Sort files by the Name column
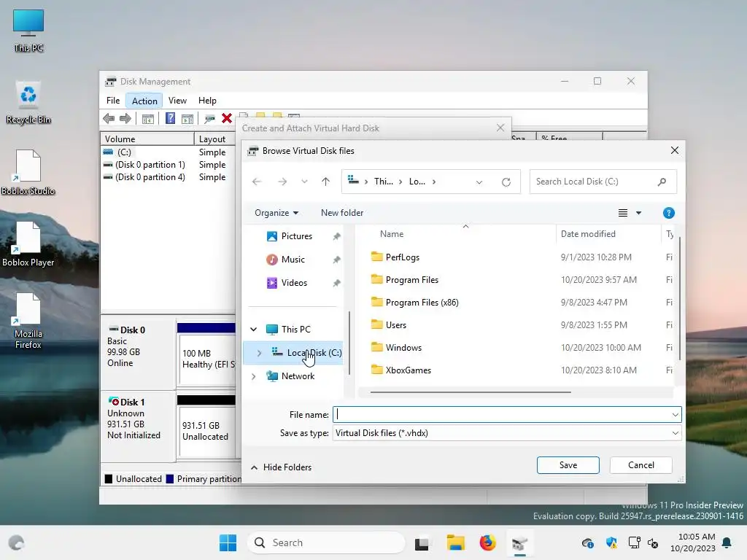 tap(392, 234)
